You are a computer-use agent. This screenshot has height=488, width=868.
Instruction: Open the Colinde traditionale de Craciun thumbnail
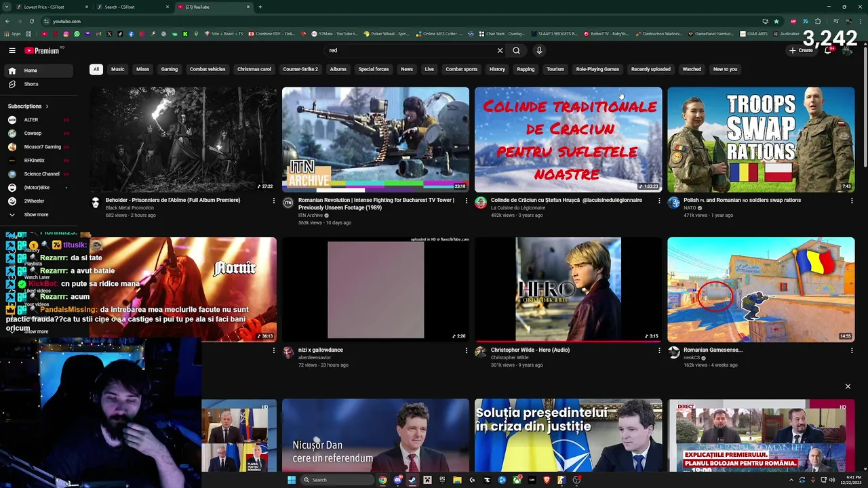[x=568, y=140]
